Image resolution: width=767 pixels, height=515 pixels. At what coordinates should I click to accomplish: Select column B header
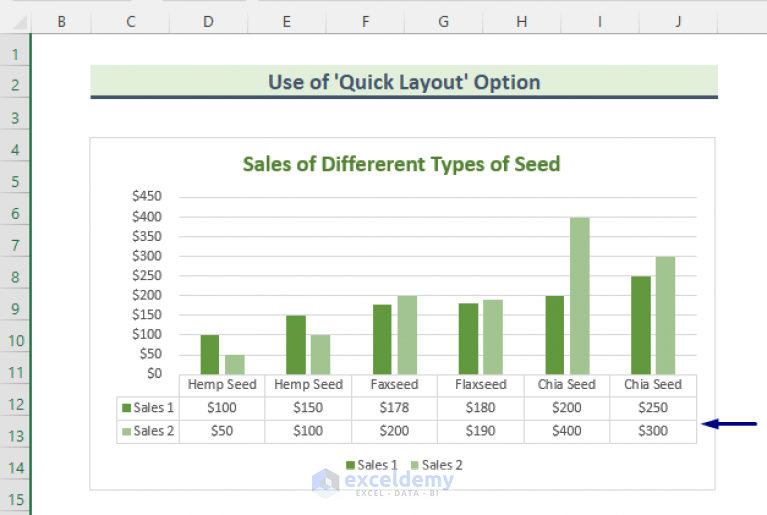[x=62, y=22]
